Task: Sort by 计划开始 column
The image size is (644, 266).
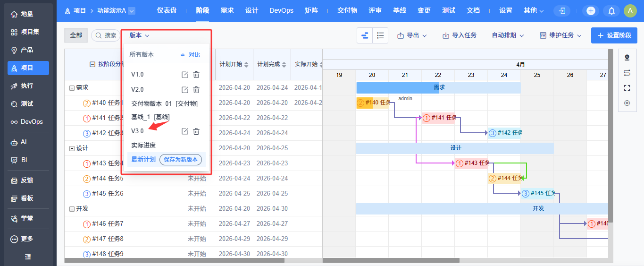Action: coord(234,64)
